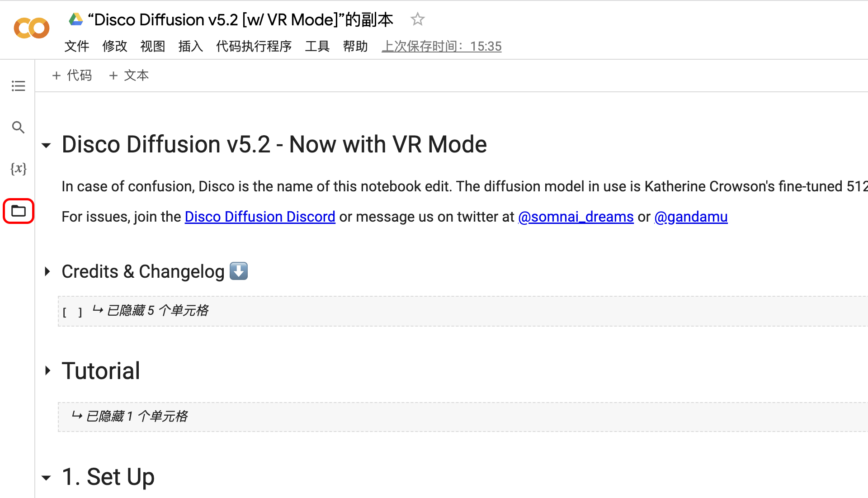This screenshot has width=868, height=498.
Task: Open the 工具 menu
Action: [x=317, y=46]
